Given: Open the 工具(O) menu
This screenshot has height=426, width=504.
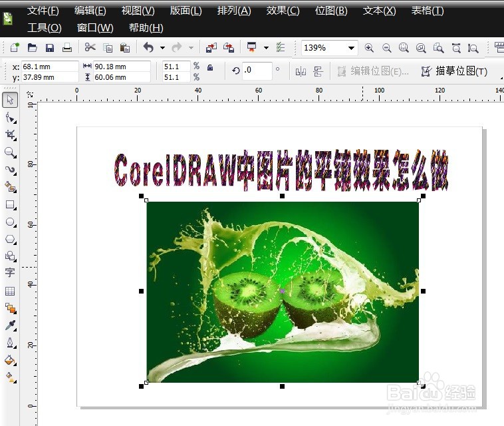Looking at the screenshot, I should (x=45, y=28).
